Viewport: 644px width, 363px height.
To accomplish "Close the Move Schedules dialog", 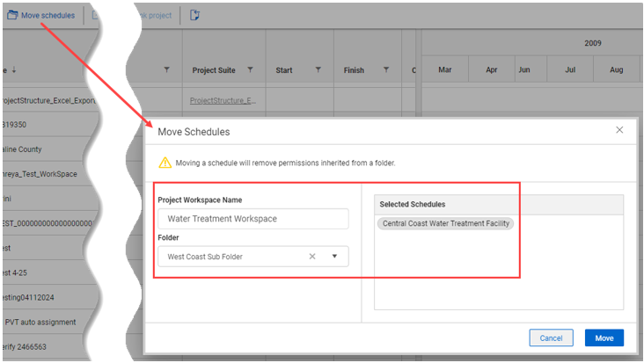I will point(619,130).
